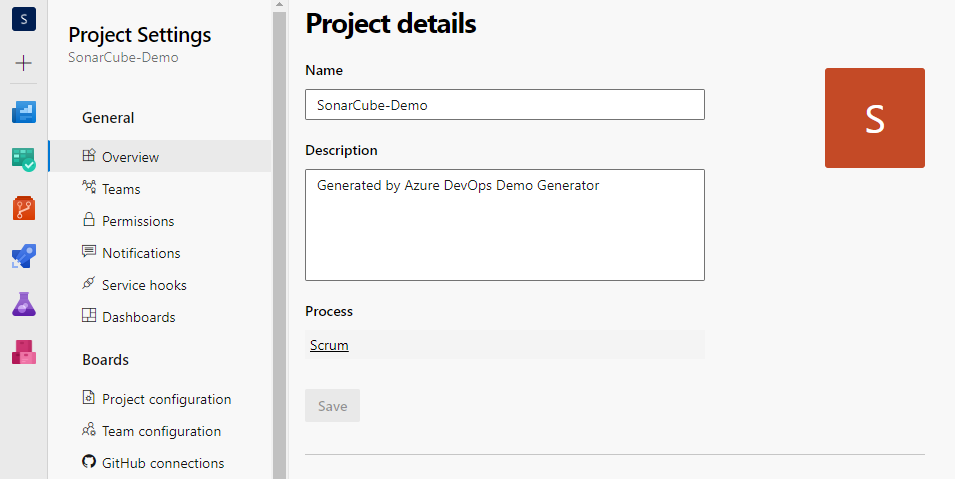
Task: Open Test Plans flask icon
Action: 24,303
